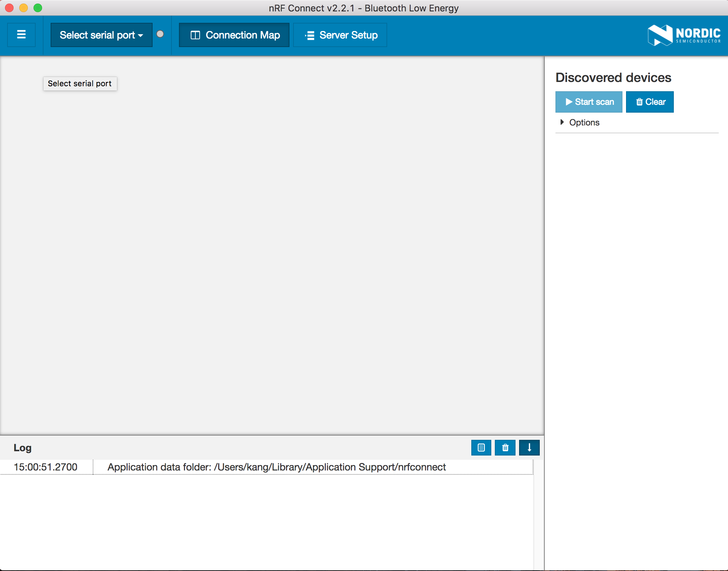The height and width of the screenshot is (571, 728).
Task: Open the hamburger main menu
Action: pos(21,35)
